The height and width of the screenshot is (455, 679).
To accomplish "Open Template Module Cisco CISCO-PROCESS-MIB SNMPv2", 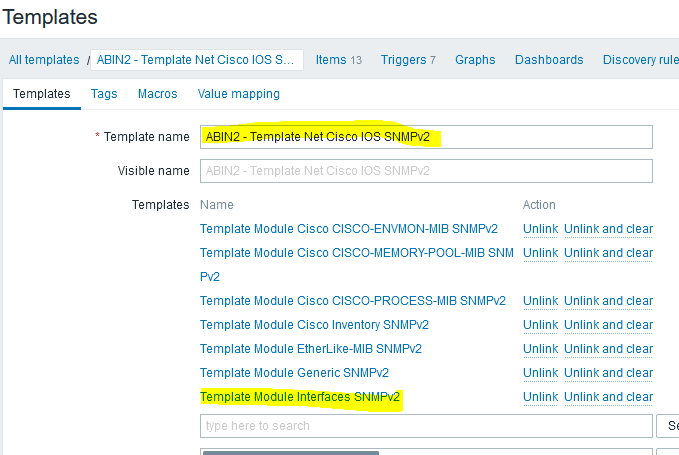I will (x=352, y=301).
